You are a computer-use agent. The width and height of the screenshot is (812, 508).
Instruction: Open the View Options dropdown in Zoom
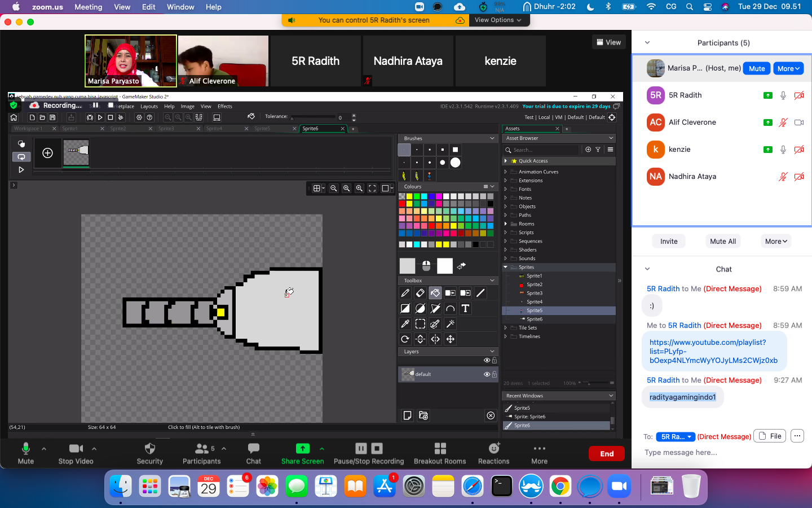(498, 20)
